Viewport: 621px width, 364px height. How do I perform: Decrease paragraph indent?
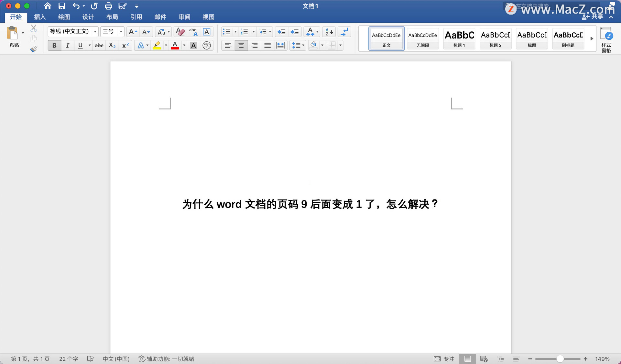281,32
